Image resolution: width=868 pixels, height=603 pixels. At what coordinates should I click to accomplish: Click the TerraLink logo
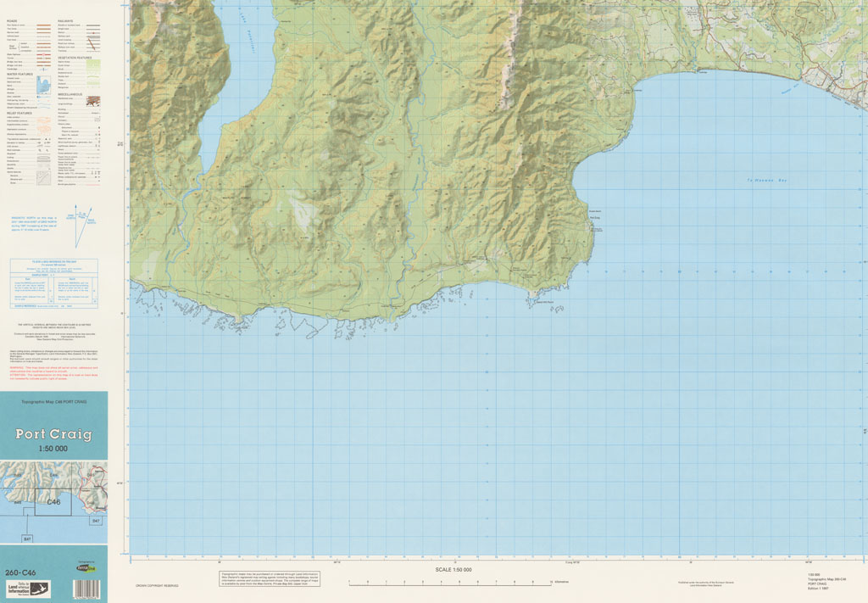pyautogui.click(x=86, y=570)
